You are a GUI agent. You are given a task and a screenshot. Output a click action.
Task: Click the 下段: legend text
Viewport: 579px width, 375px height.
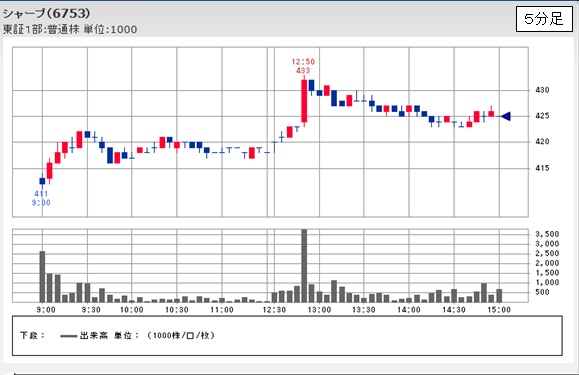[x=32, y=336]
